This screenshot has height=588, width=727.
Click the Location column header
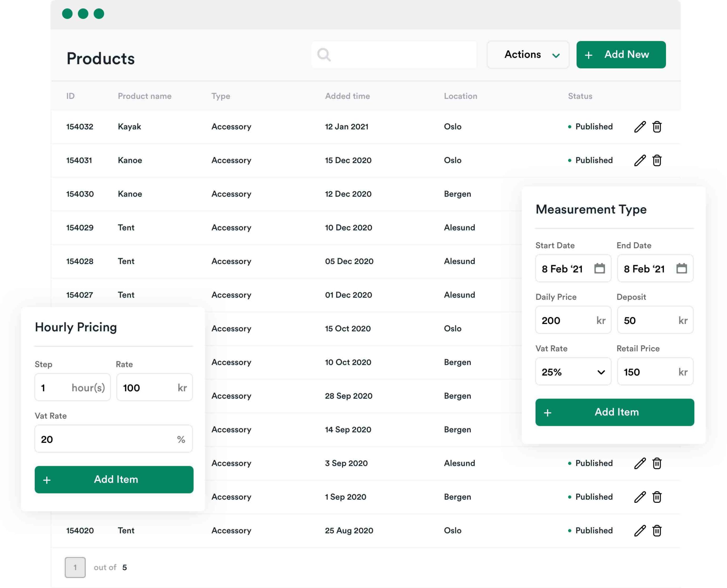tap(461, 96)
